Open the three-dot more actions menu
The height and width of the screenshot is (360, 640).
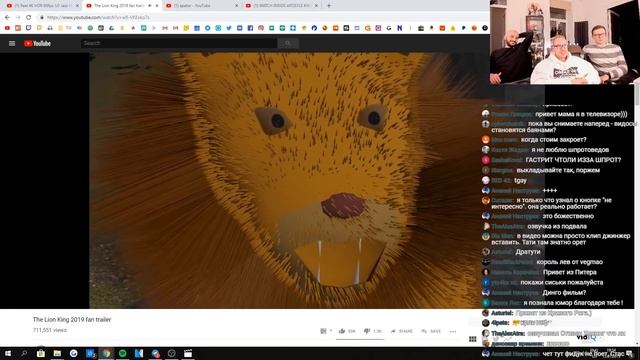[453, 331]
